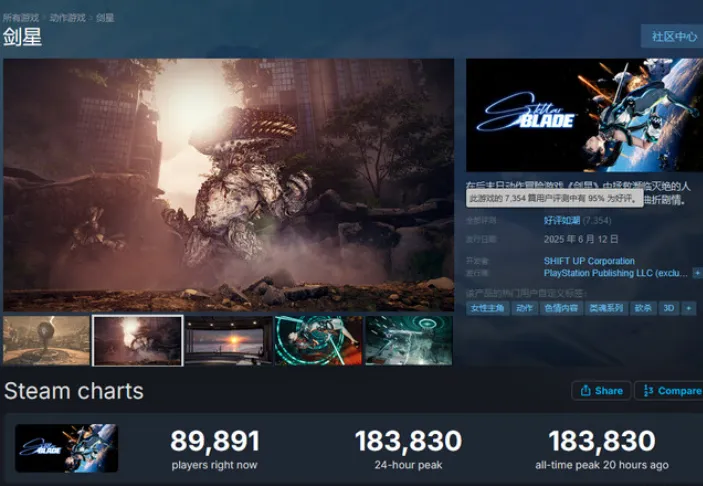Select the 砍杀 tag
Image resolution: width=703 pixels, height=486 pixels.
pos(643,308)
